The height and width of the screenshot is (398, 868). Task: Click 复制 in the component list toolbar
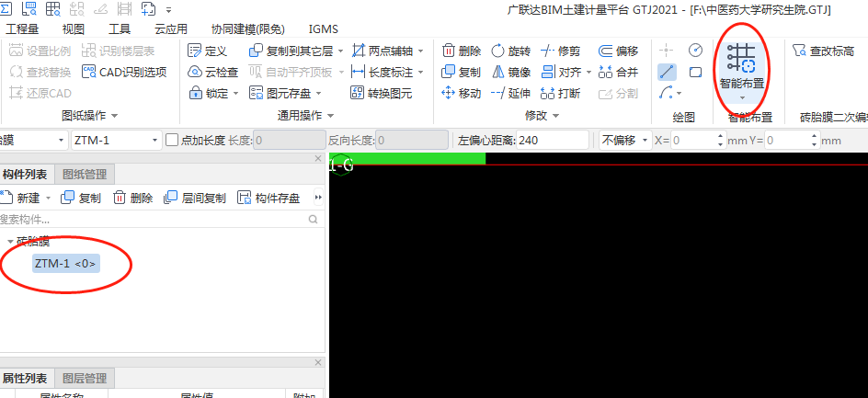click(x=81, y=198)
